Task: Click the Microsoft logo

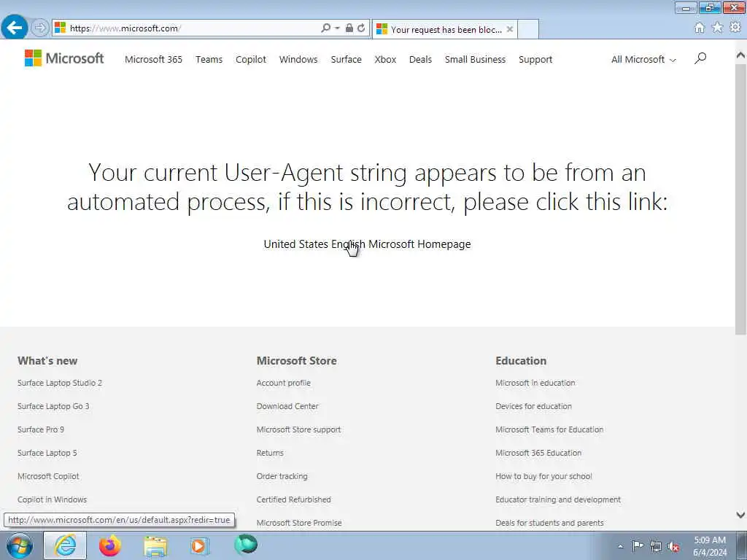Action: 64,58
